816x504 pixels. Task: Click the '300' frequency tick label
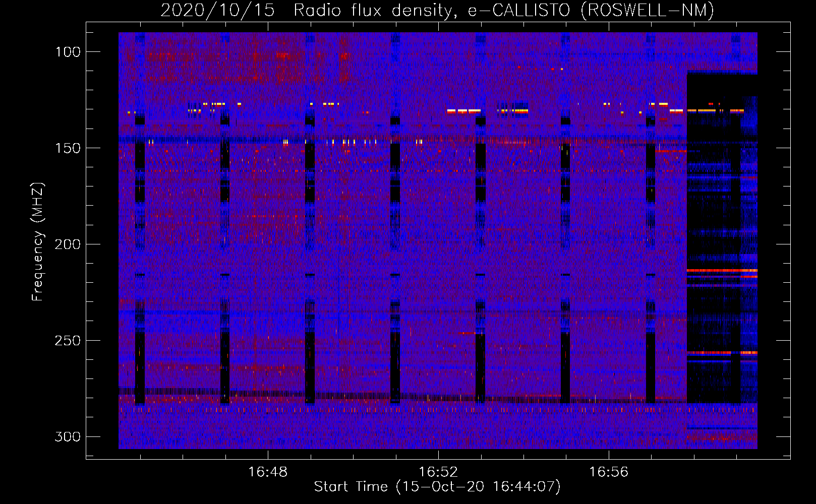pos(68,436)
